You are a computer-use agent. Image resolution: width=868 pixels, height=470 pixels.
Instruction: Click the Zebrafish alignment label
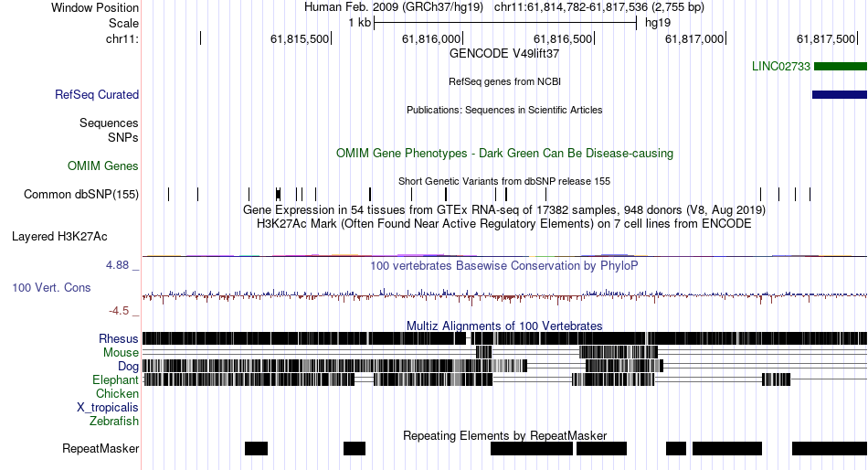point(114,422)
